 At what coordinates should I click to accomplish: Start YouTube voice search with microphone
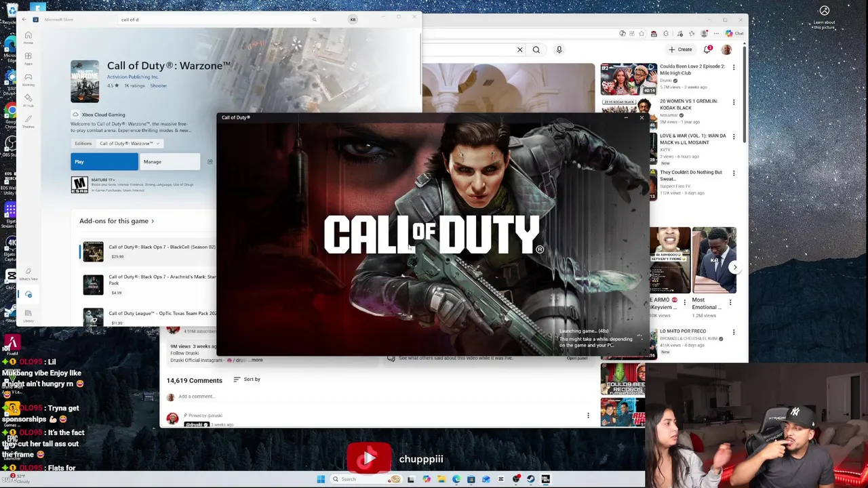(559, 49)
